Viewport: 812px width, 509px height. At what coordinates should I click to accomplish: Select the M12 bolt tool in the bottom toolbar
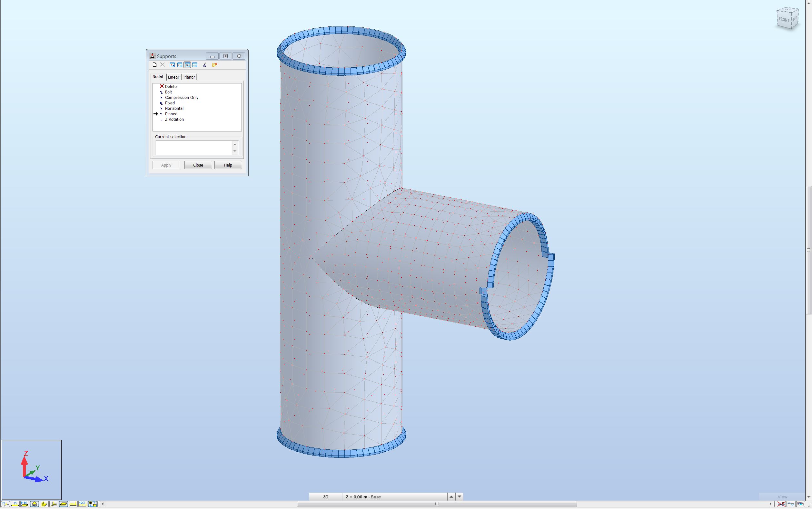(x=25, y=504)
